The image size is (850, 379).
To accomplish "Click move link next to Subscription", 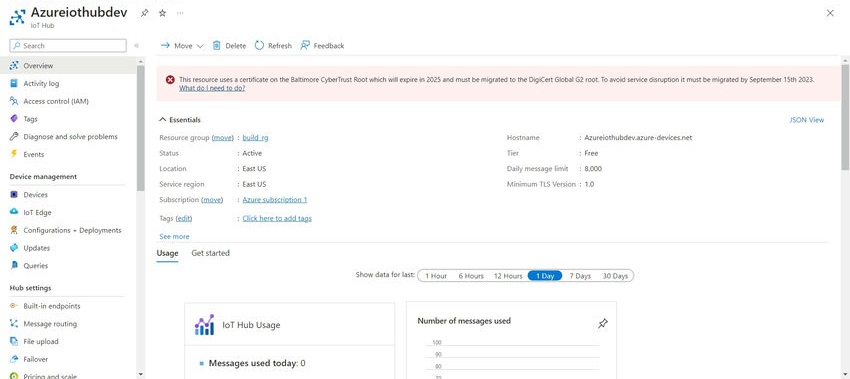I will [x=212, y=200].
